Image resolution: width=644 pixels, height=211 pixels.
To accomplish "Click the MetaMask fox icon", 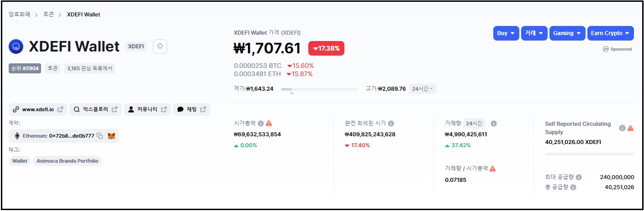I will point(111,136).
